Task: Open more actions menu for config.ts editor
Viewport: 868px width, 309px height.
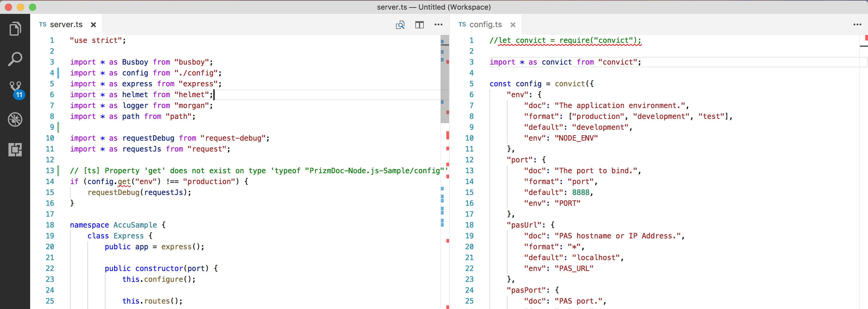Action: tap(857, 25)
